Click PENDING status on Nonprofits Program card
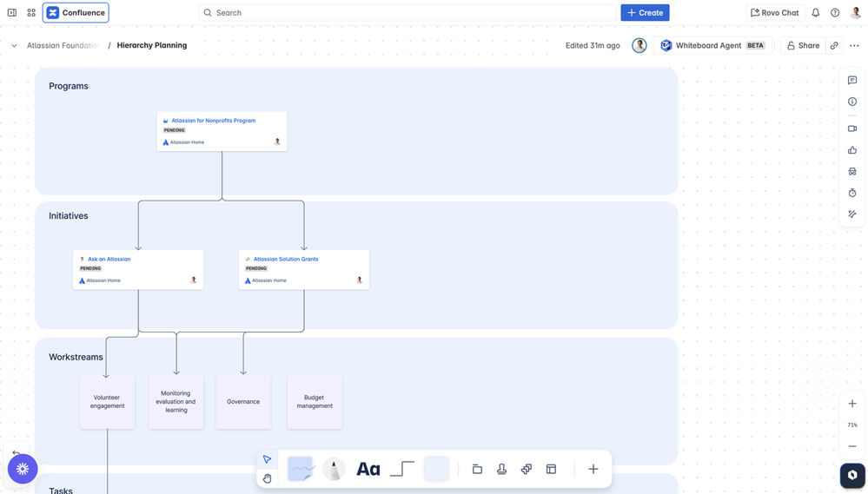This screenshot has width=868, height=494. tap(175, 130)
